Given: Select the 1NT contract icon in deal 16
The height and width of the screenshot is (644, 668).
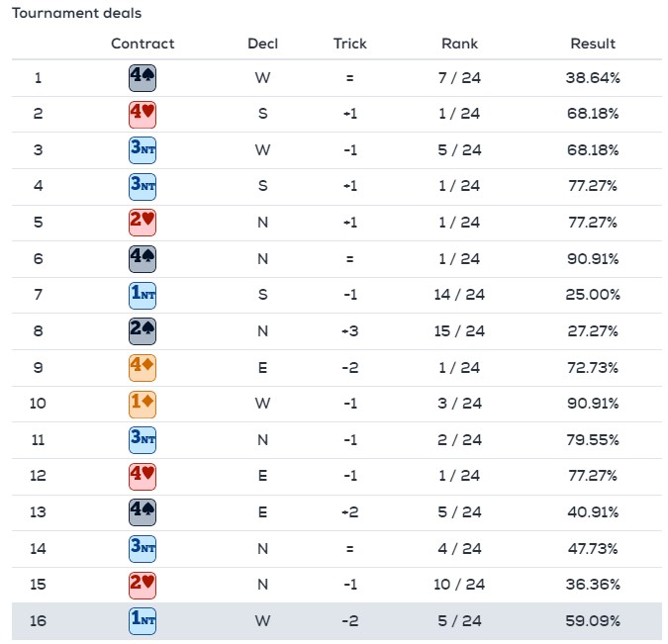Looking at the screenshot, I should (x=143, y=621).
